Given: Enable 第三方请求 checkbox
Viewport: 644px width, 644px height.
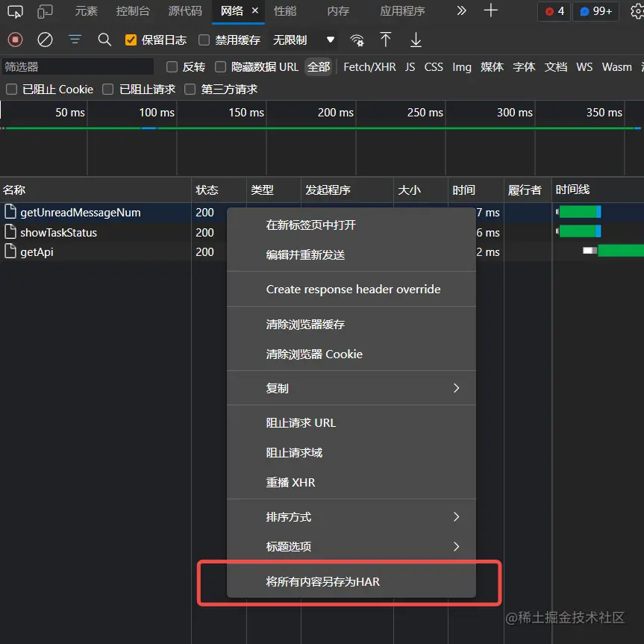Looking at the screenshot, I should pos(190,89).
